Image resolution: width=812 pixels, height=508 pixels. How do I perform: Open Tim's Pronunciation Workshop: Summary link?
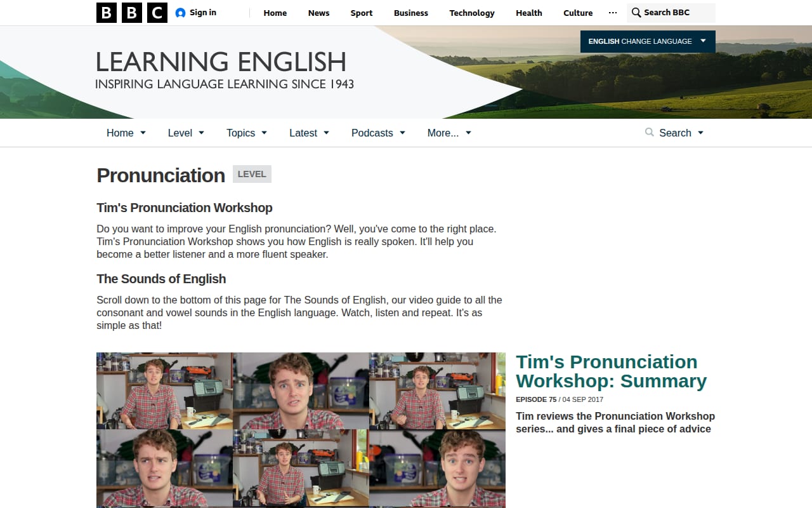(611, 371)
